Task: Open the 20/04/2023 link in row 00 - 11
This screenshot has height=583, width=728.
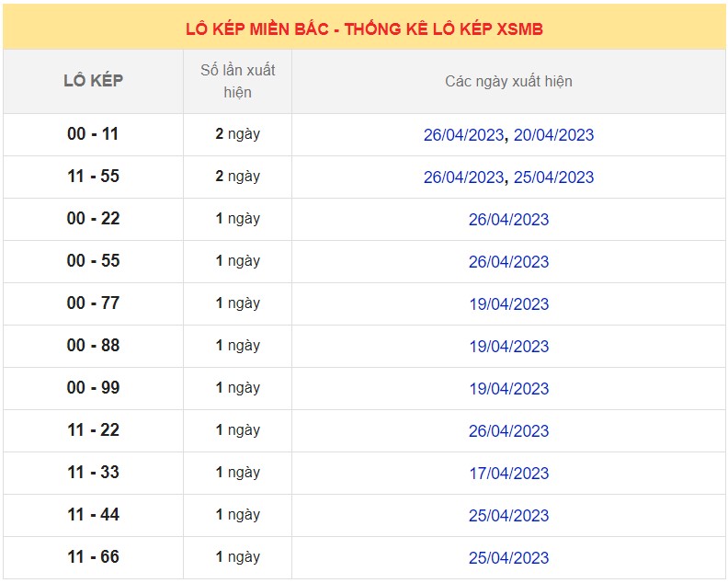Action: [x=553, y=135]
